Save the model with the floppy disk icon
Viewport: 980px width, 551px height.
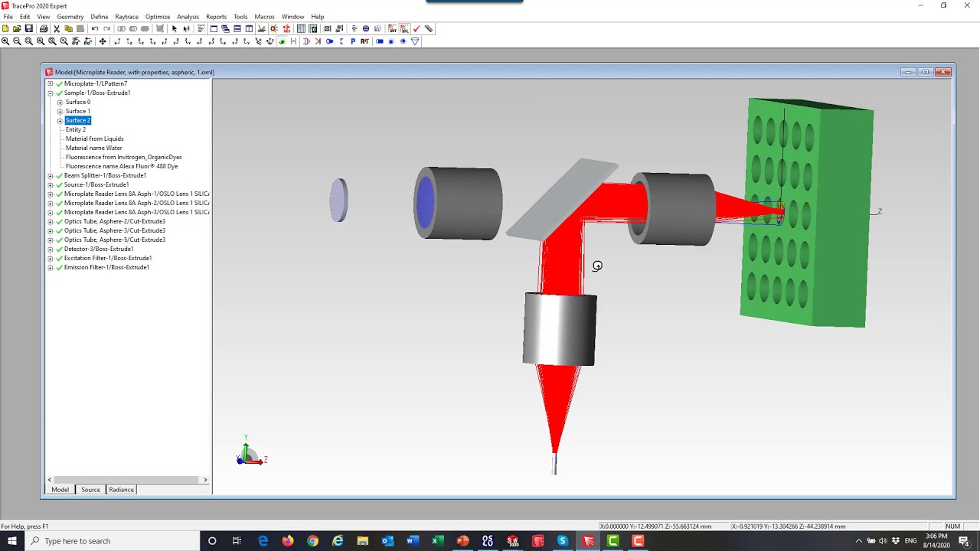click(x=29, y=29)
